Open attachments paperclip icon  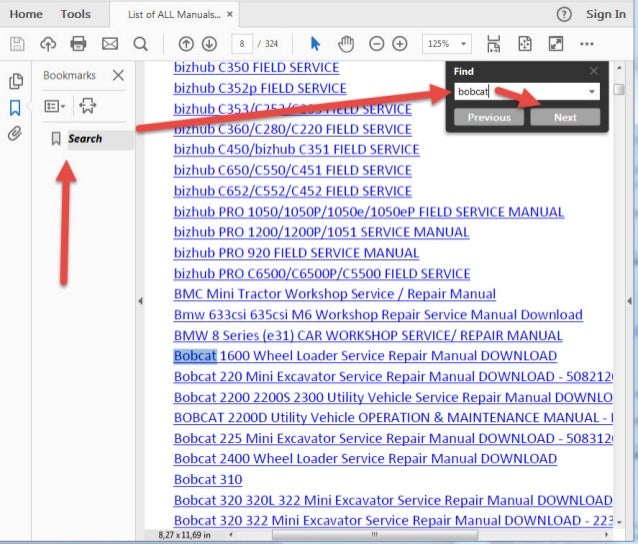click(x=15, y=133)
